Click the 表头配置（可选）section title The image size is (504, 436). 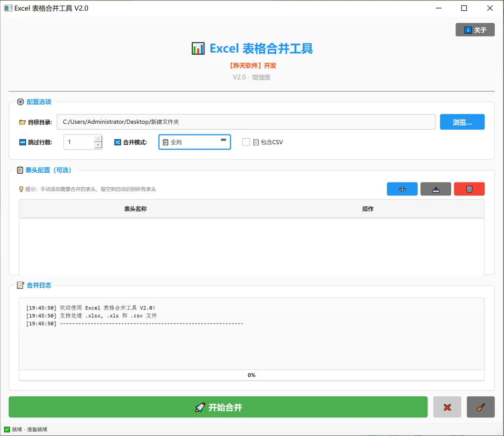[x=48, y=170]
